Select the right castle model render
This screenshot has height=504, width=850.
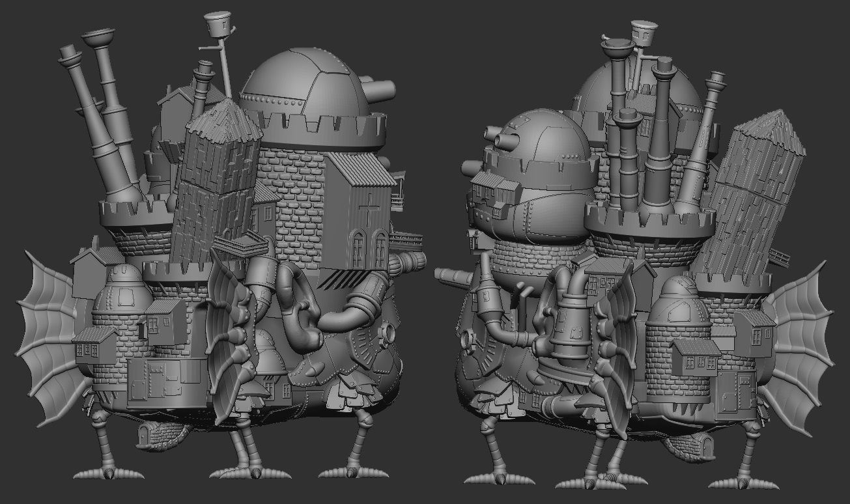coord(635,255)
